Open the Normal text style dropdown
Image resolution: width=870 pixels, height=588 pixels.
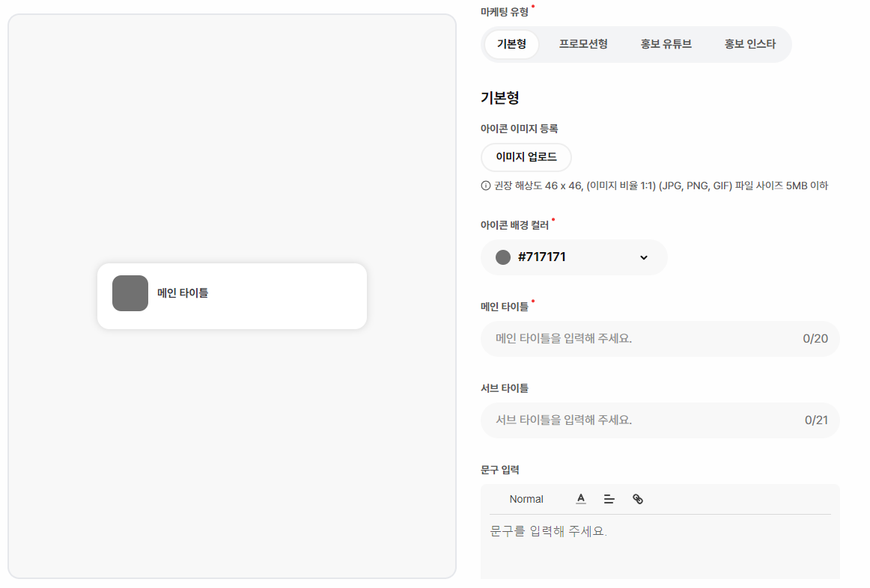(526, 499)
